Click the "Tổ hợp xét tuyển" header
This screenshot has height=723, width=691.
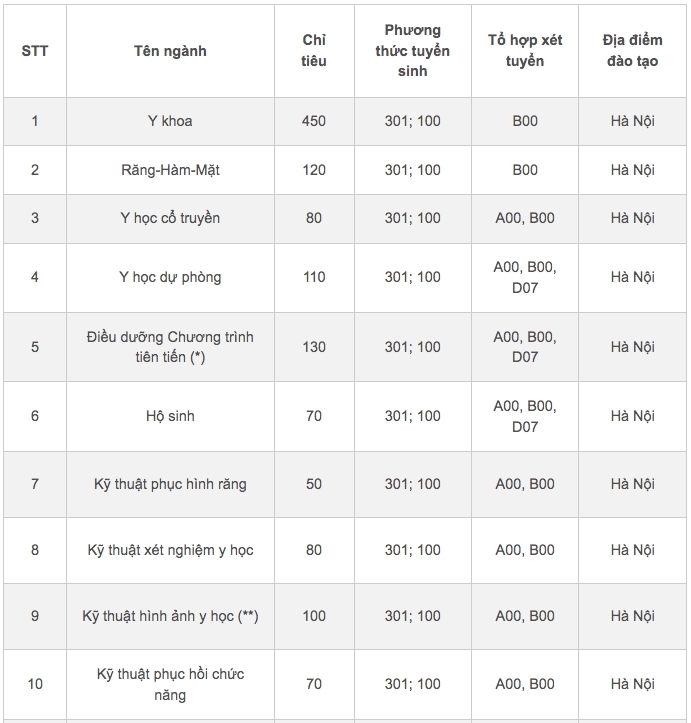coord(525,50)
